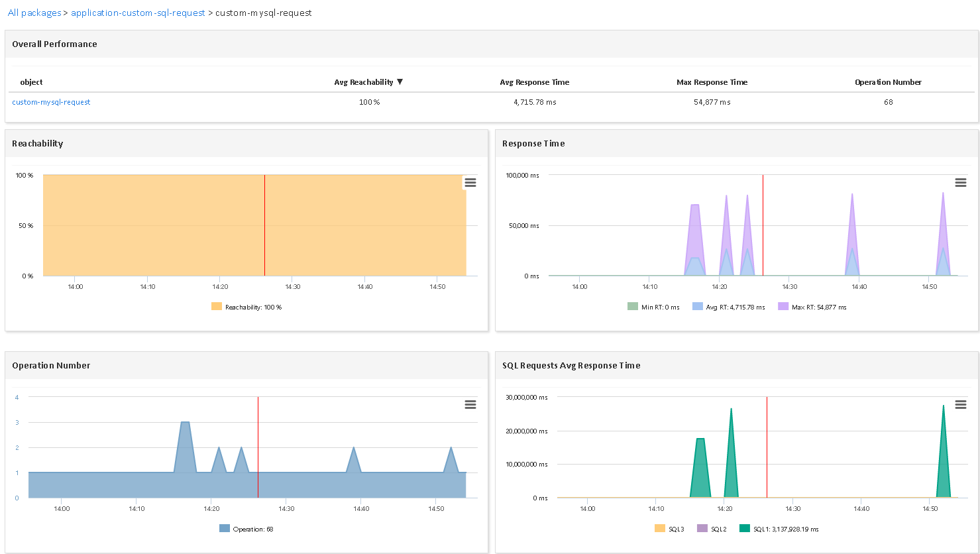The image size is (980, 554).
Task: Click the SQL3 legend color swatch
Action: pos(660,529)
